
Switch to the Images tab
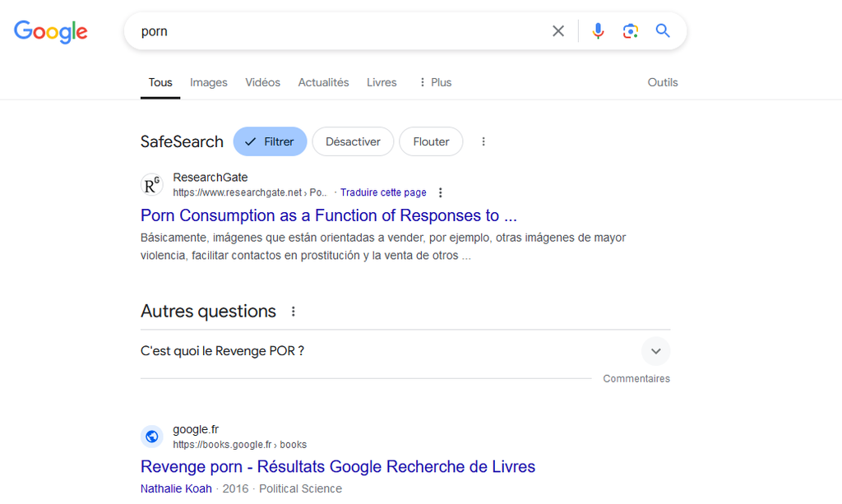209,82
